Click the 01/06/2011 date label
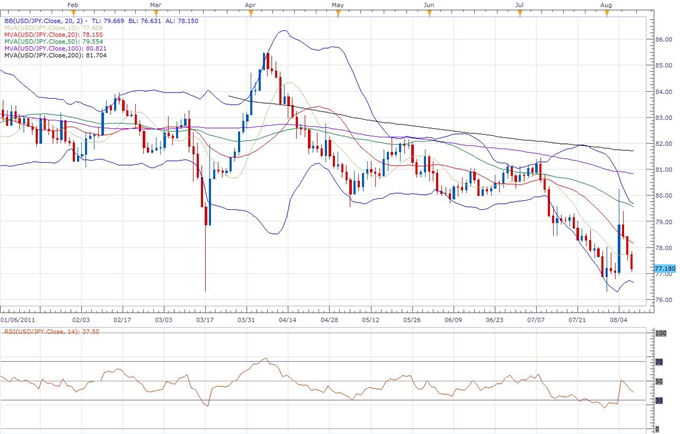Image resolution: width=680 pixels, height=434 pixels. coord(18,320)
